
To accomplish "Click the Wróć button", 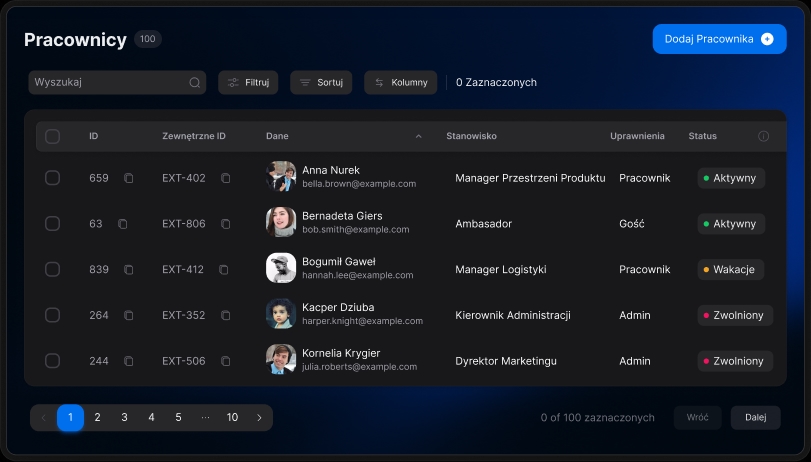I will (x=698, y=418).
